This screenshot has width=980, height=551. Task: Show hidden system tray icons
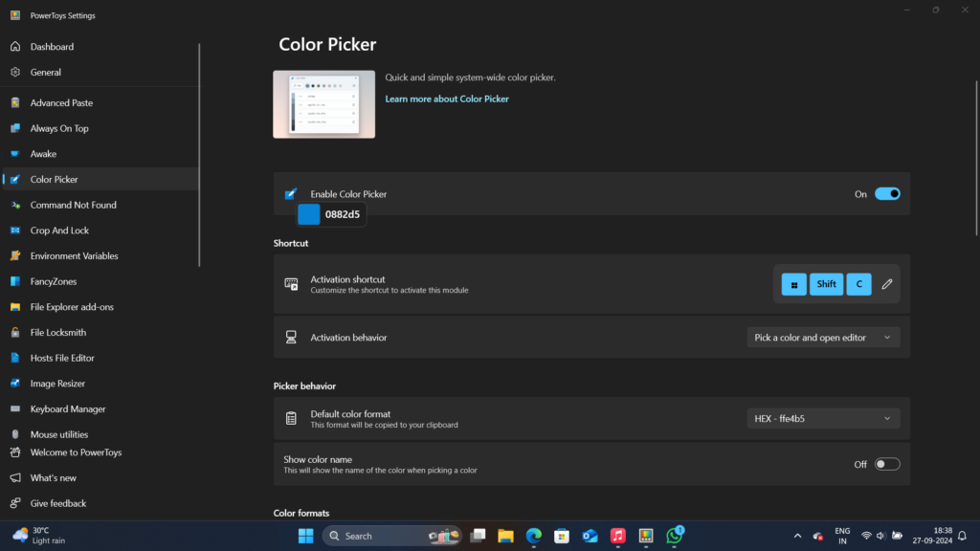797,536
